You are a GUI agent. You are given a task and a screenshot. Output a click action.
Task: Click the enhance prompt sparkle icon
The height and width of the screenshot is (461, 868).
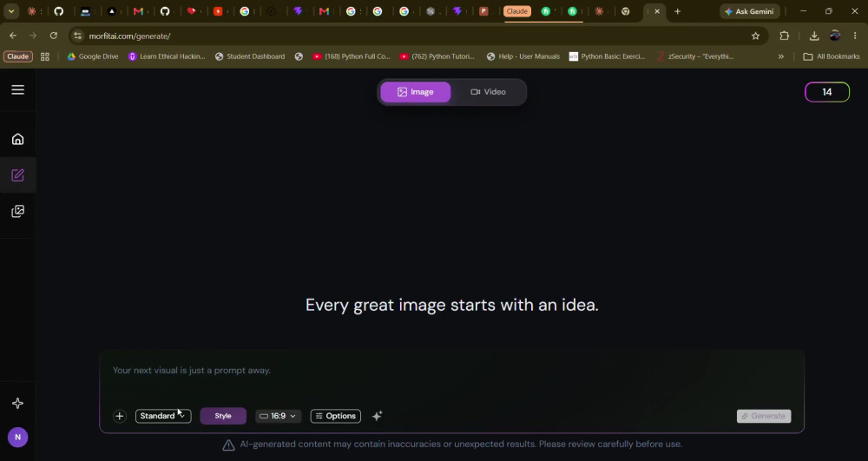(377, 416)
